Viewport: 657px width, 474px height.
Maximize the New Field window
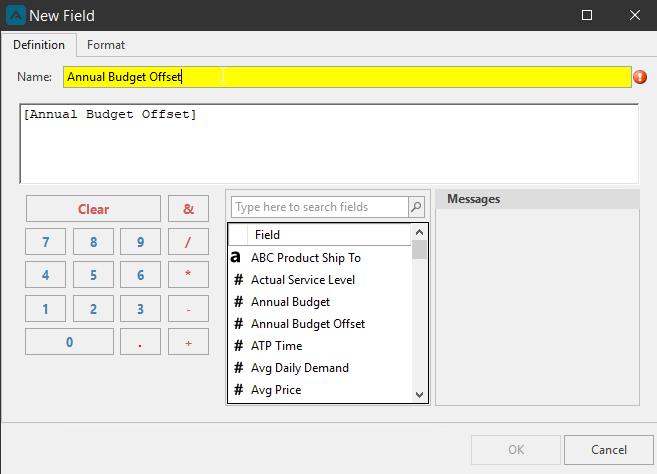[x=587, y=16]
